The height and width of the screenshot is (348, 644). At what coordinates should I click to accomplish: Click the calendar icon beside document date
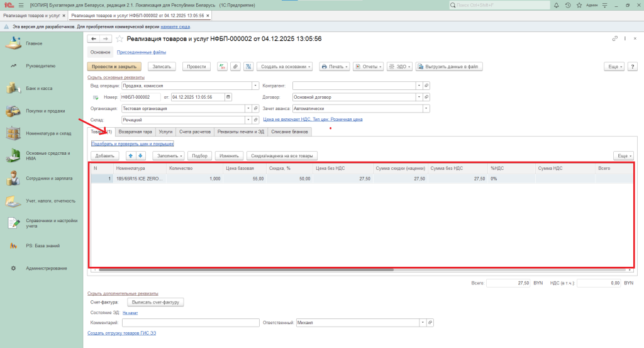(x=228, y=97)
